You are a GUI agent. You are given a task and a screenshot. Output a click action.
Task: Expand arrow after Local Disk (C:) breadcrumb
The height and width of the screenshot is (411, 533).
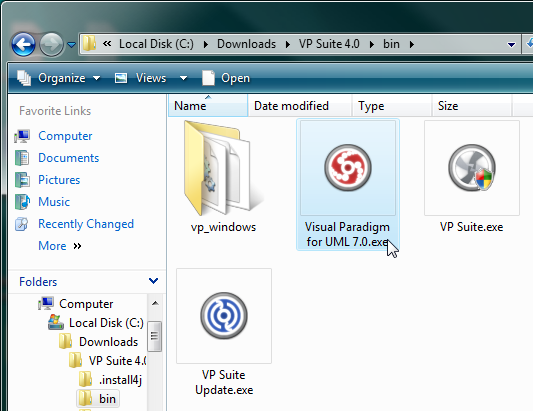click(206, 45)
